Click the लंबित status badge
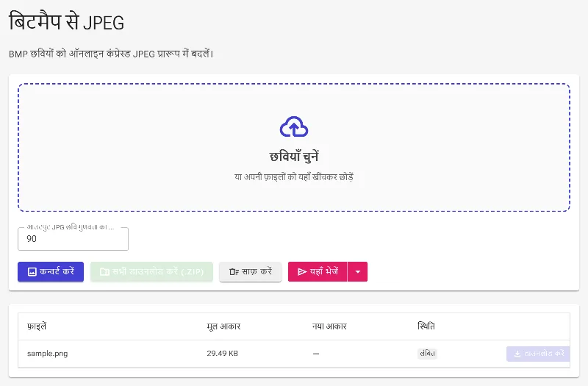 click(427, 354)
